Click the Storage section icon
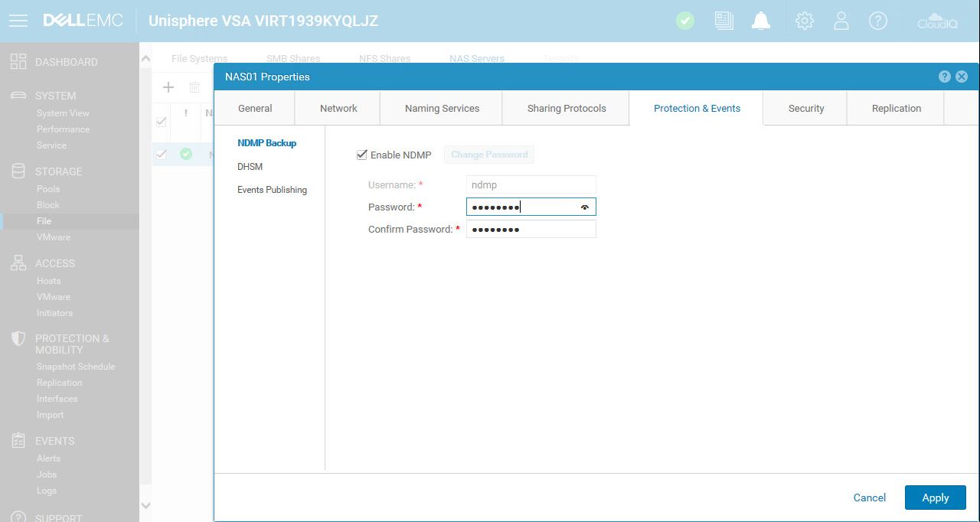 18,171
